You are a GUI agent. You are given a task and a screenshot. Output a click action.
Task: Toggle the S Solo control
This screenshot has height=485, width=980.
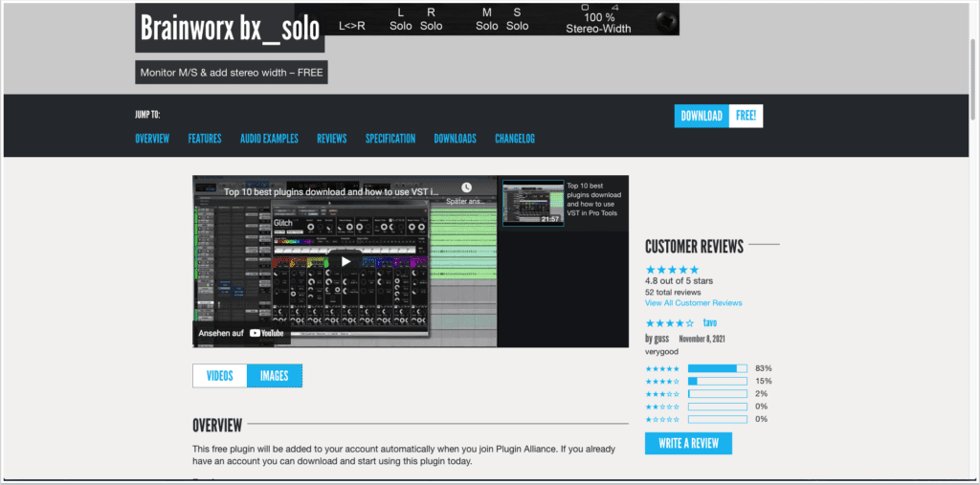[x=518, y=19]
